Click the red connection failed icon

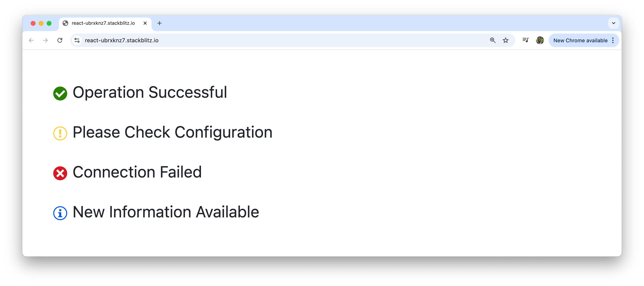point(60,173)
